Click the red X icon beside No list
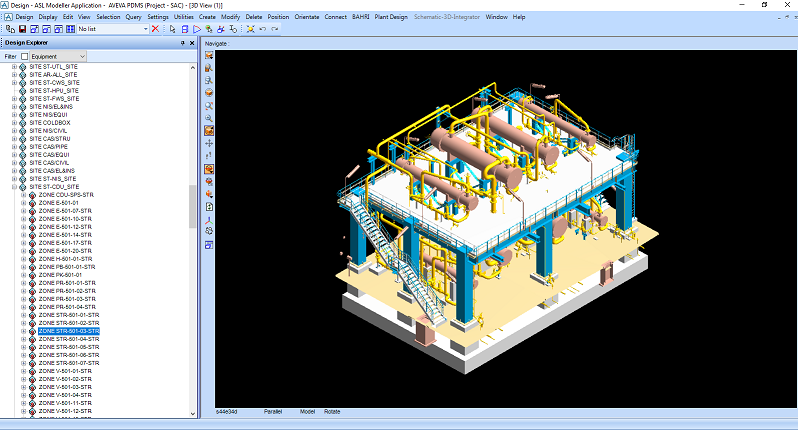798x430 pixels. point(155,29)
